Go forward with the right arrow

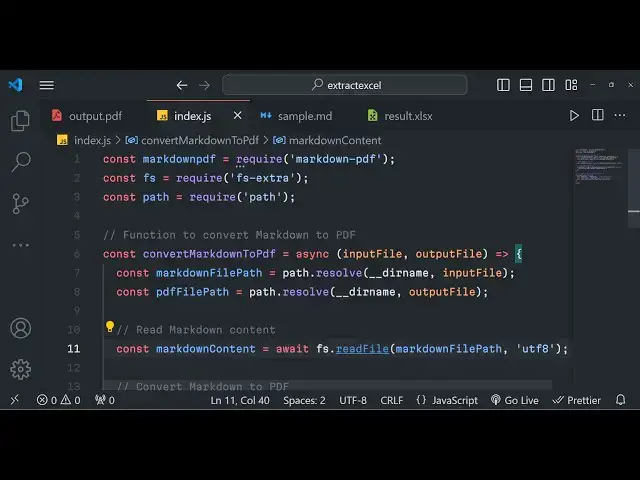204,85
